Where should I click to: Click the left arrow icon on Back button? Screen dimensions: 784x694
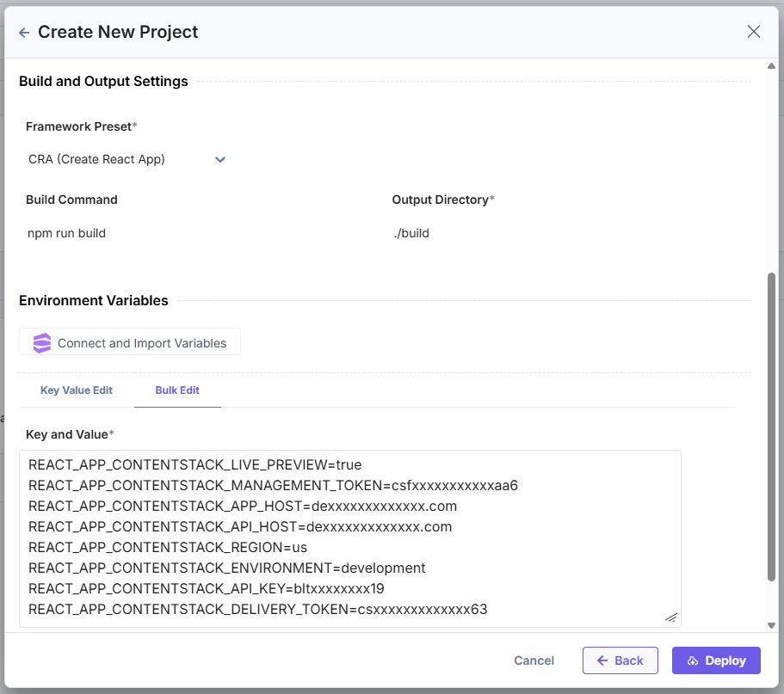point(602,660)
